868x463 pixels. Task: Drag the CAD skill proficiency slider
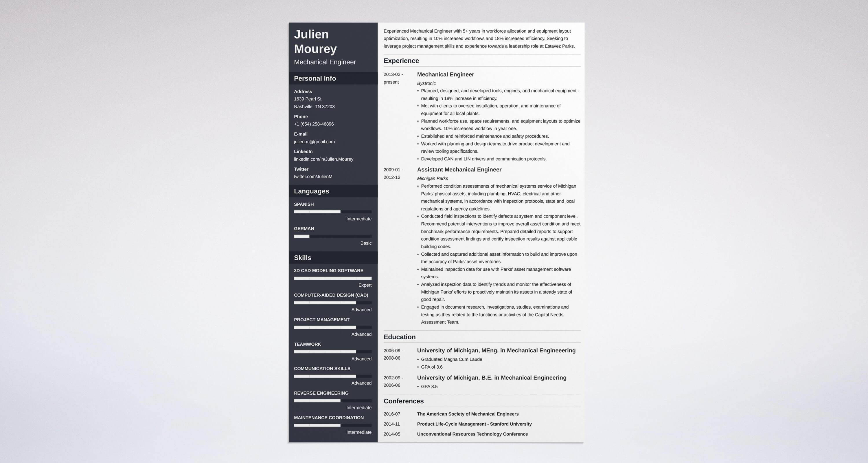point(356,303)
